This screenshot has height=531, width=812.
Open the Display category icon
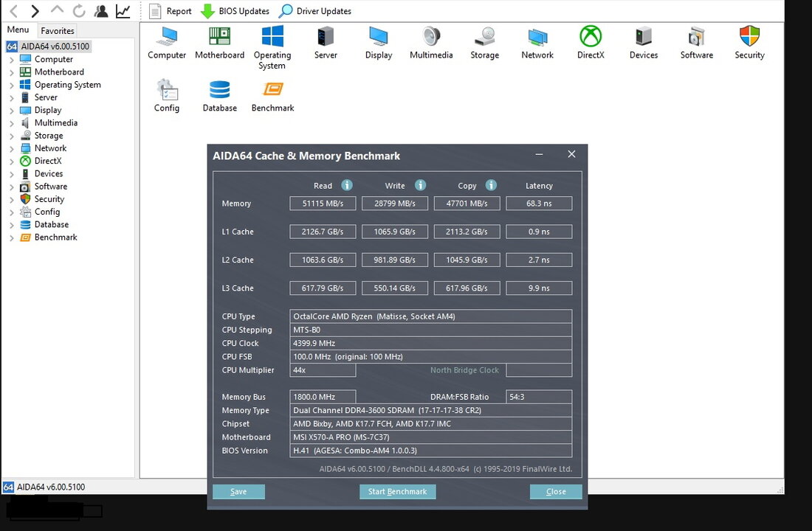point(379,43)
